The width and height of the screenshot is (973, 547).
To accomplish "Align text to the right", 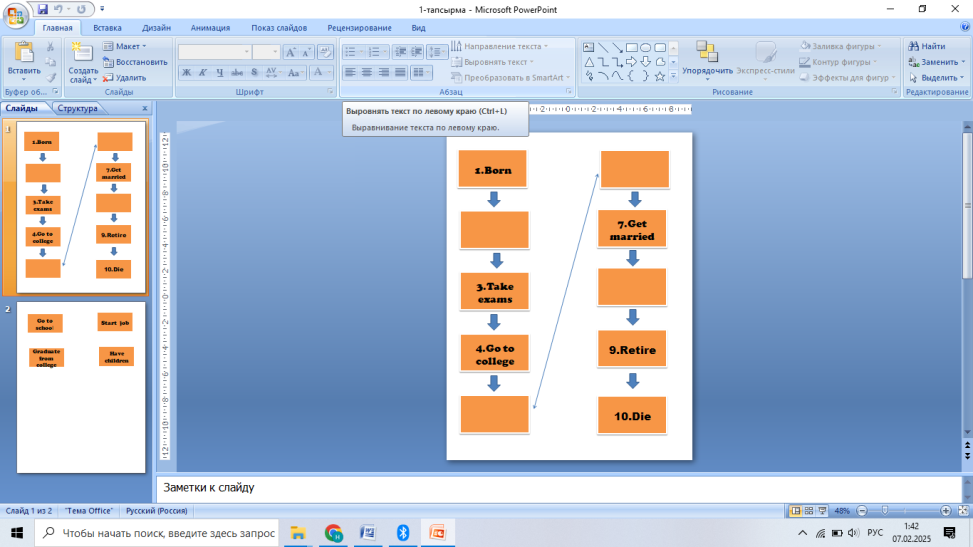I will (x=384, y=72).
